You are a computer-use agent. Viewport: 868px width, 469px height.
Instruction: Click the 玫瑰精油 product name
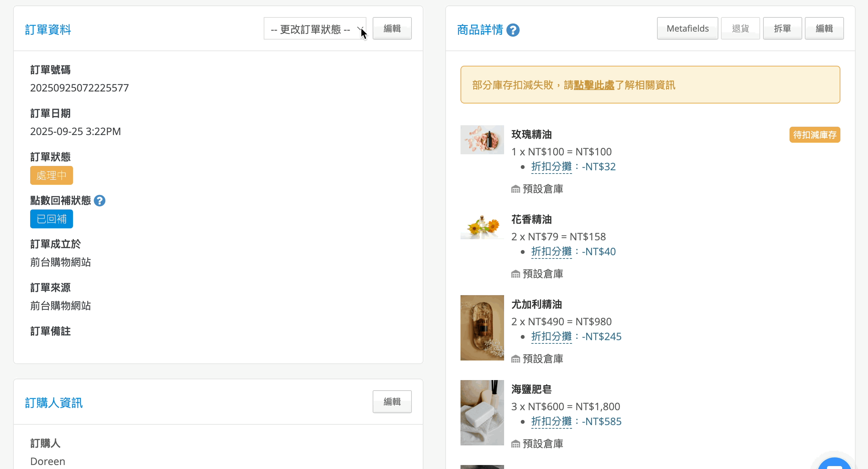[532, 134]
